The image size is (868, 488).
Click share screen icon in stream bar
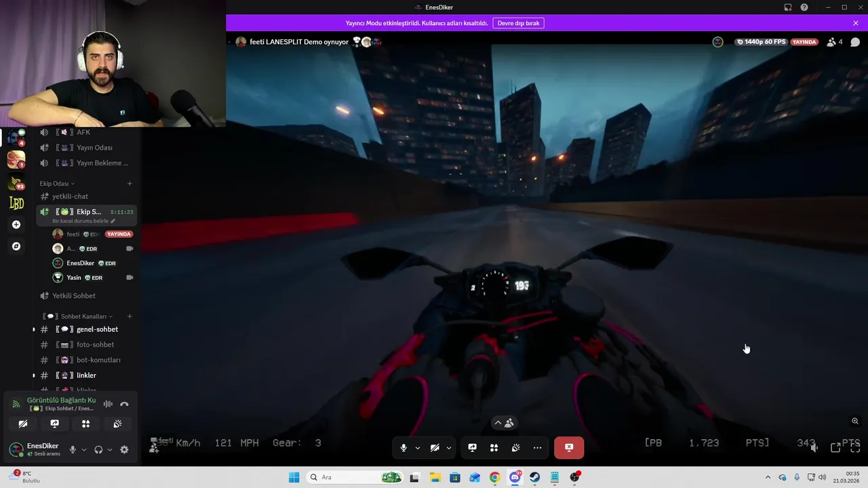[472, 447]
